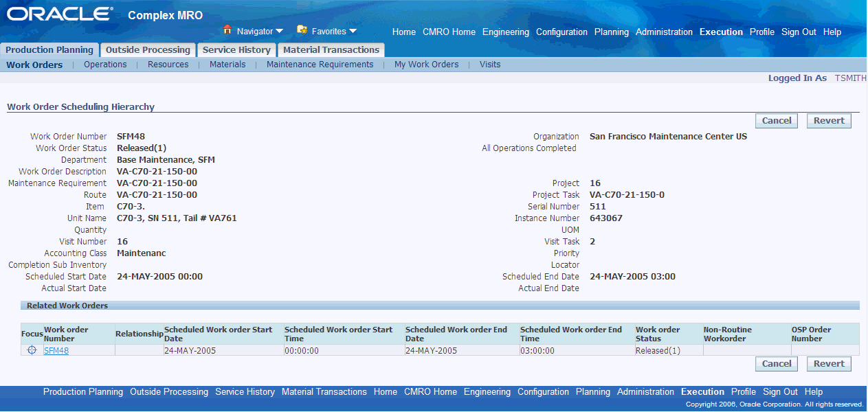The width and height of the screenshot is (868, 412).
Task: Open the Material Transactions tab
Action: [x=331, y=49]
